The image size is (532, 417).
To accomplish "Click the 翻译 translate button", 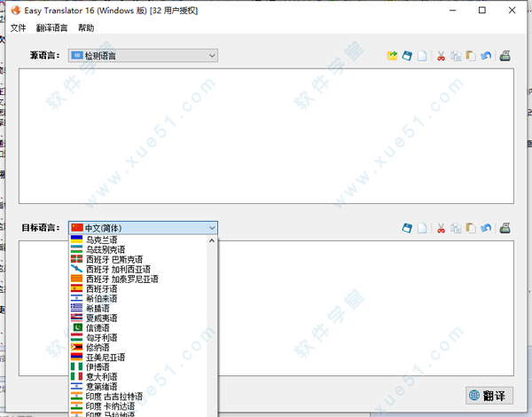I will tap(489, 396).
